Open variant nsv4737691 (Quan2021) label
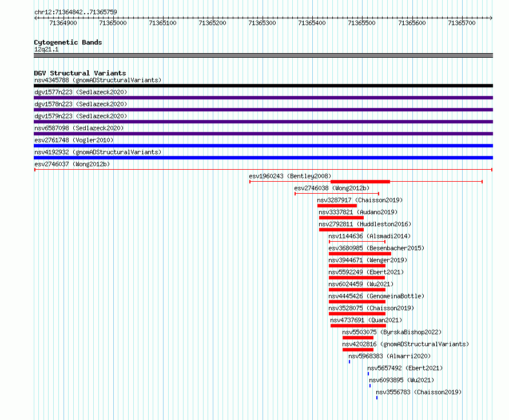This screenshot has height=420, width=509. 366,320
